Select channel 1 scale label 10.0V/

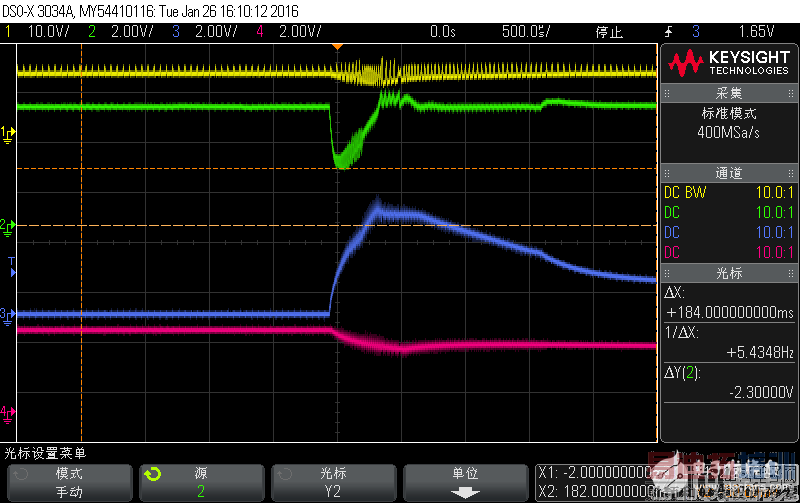click(48, 32)
